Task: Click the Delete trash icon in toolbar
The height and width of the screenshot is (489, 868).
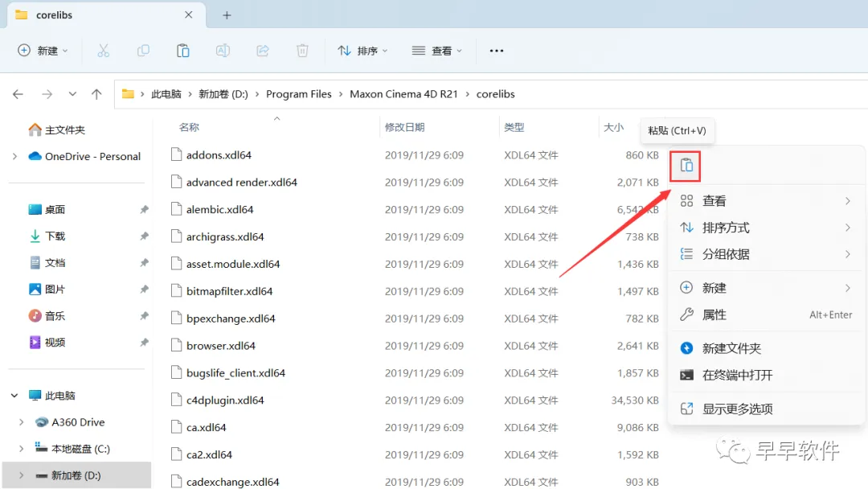Action: (x=302, y=51)
